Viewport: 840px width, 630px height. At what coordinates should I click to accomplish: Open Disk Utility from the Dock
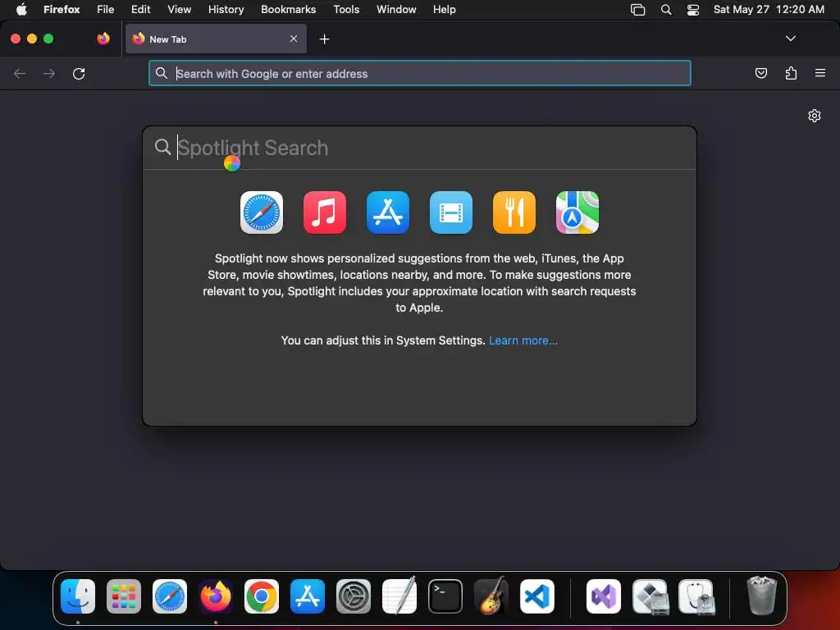tap(696, 596)
